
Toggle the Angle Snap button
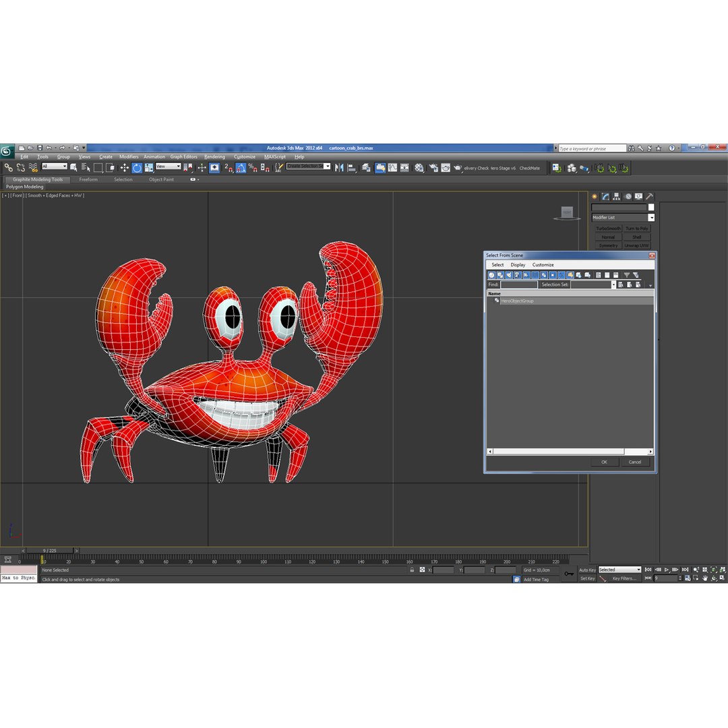[241, 168]
